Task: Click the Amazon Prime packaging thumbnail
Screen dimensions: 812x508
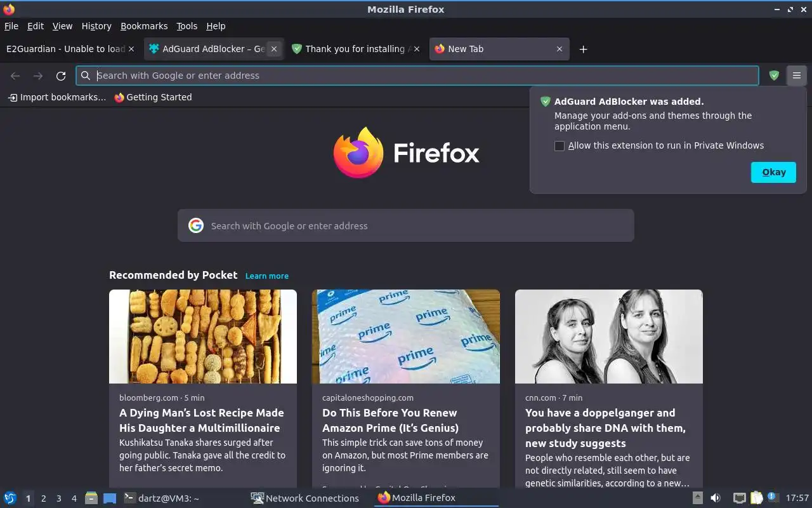Action: tap(406, 337)
